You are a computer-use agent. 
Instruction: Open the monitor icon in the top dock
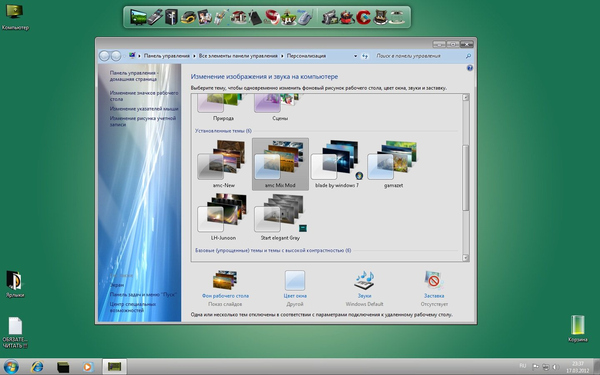138,17
